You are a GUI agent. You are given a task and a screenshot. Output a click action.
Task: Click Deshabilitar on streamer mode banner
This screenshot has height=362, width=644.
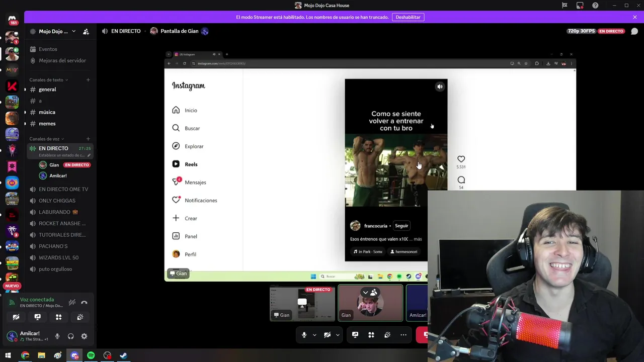pos(408,17)
